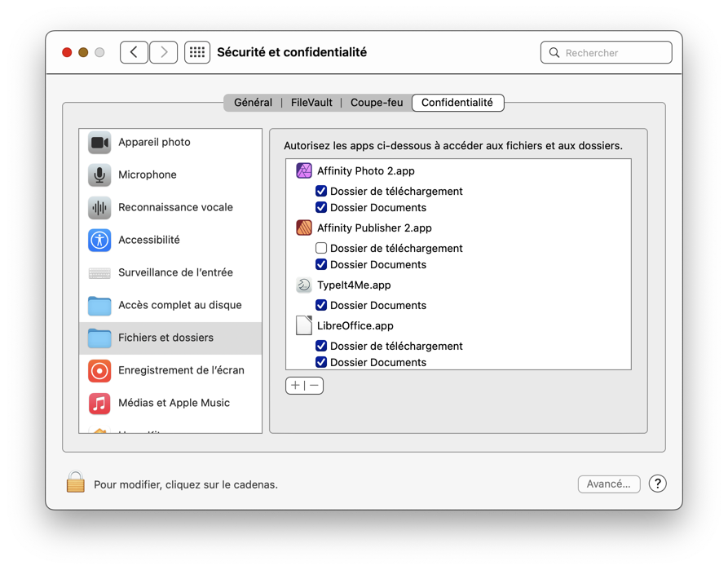
Task: Select Accès complet au disque in the list
Action: pos(179,305)
